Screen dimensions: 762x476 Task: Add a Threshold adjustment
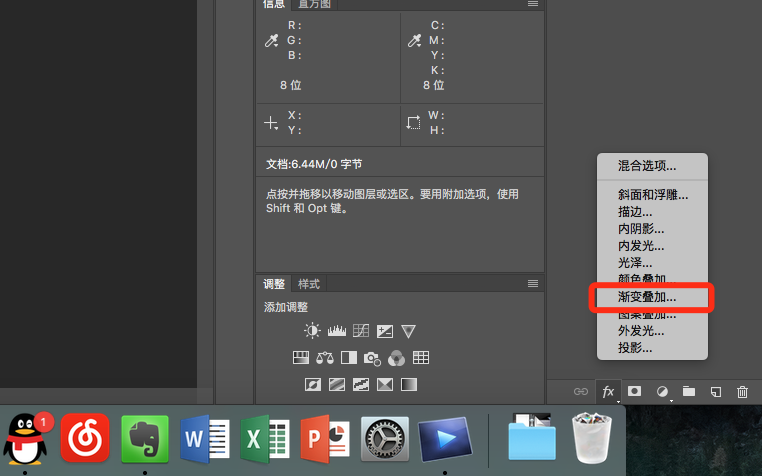[361, 385]
